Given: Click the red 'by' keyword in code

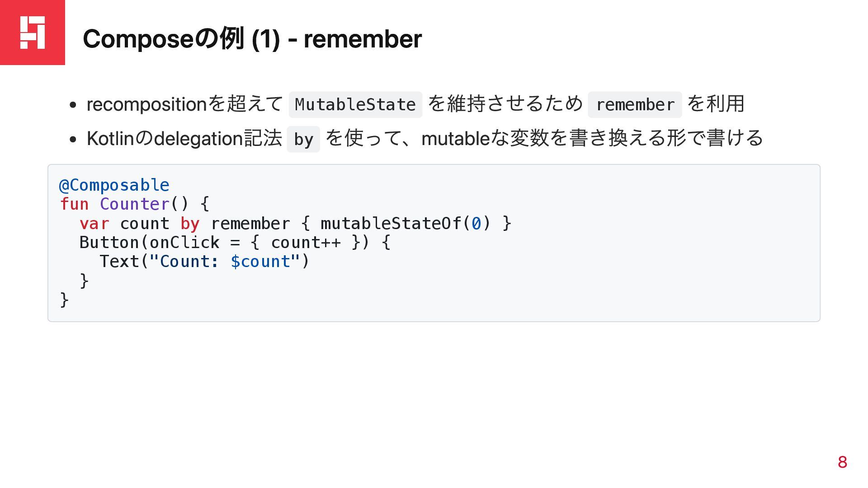Looking at the screenshot, I should [190, 224].
